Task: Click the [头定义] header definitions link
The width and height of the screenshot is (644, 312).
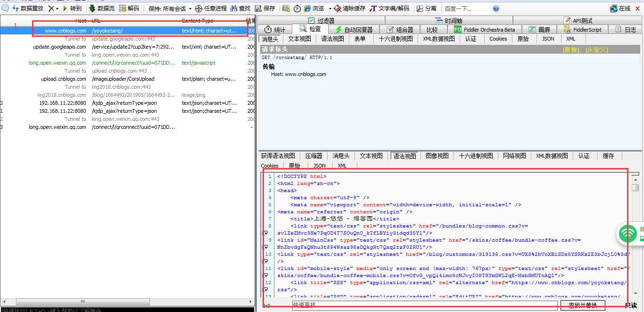Action: click(x=596, y=50)
